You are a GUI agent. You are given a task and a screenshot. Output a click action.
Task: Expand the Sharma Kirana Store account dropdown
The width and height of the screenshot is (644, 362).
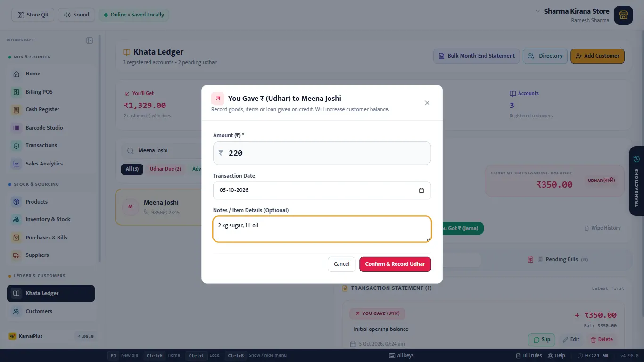point(572,11)
